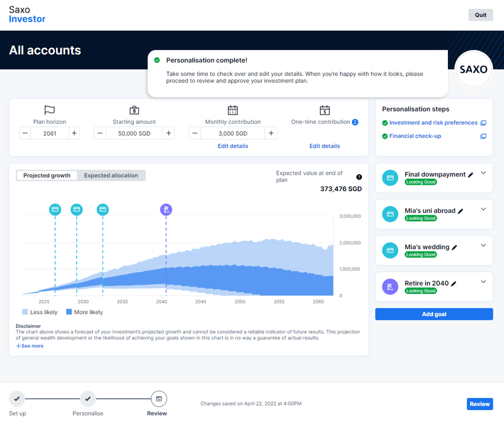Expand the Retire in 2040 goal card
This screenshot has width=504, height=425.
(x=483, y=282)
